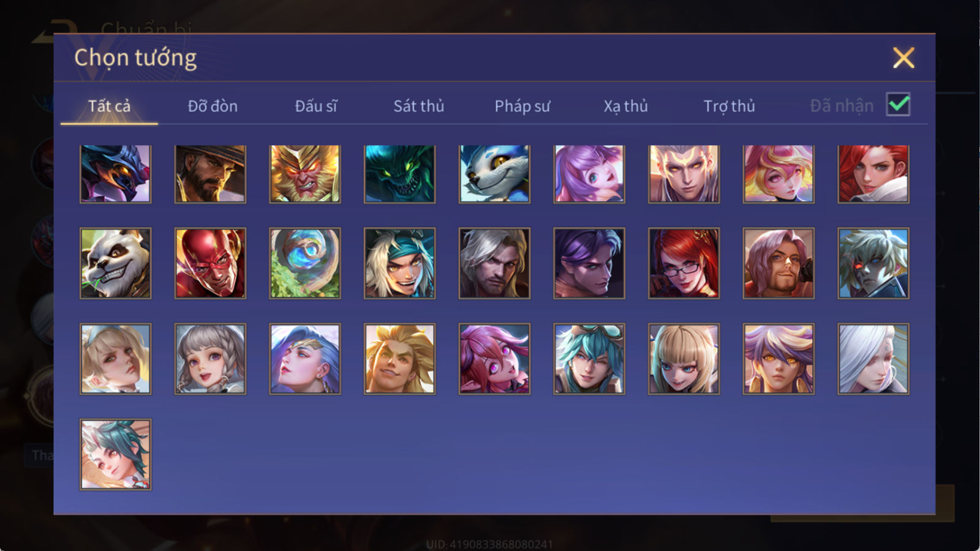Select the spiky blonde-haired smiling hero
Viewport: 980px width, 551px height.
pos(399,359)
